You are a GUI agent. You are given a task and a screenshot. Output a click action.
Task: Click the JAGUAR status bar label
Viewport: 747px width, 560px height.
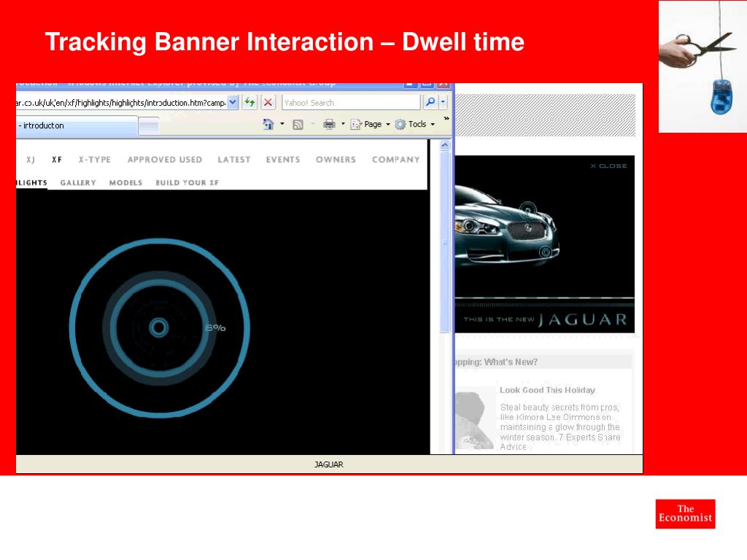329,464
